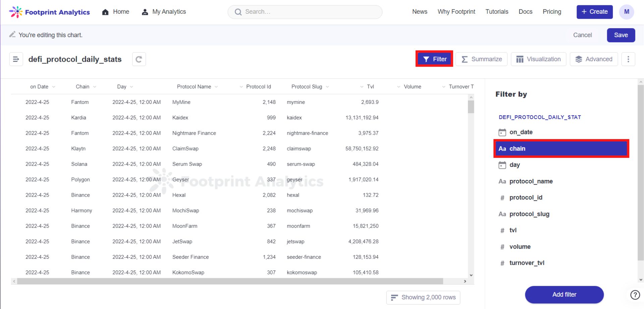
Task: Toggle the left sidebar panel icon
Action: (x=16, y=59)
